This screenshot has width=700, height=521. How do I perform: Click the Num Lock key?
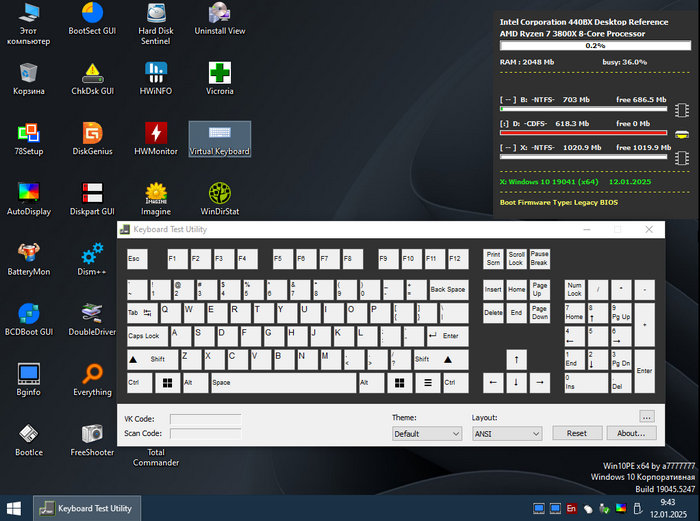point(575,290)
